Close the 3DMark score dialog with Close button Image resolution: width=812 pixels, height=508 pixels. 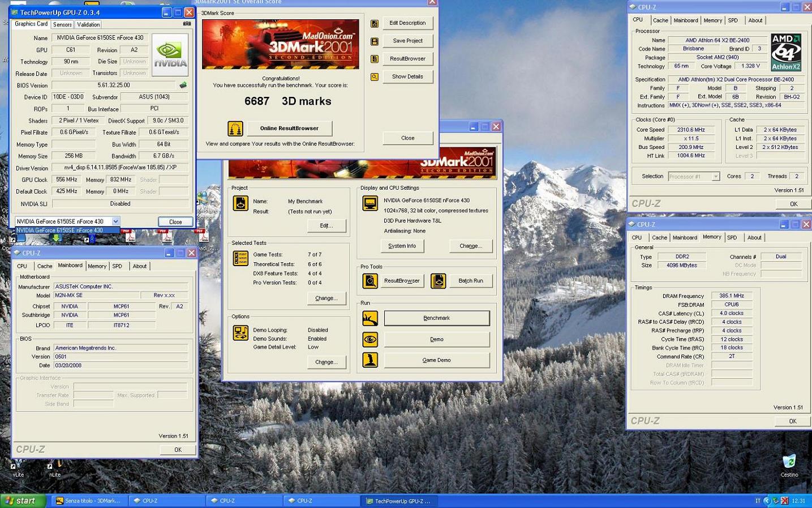[x=407, y=138]
